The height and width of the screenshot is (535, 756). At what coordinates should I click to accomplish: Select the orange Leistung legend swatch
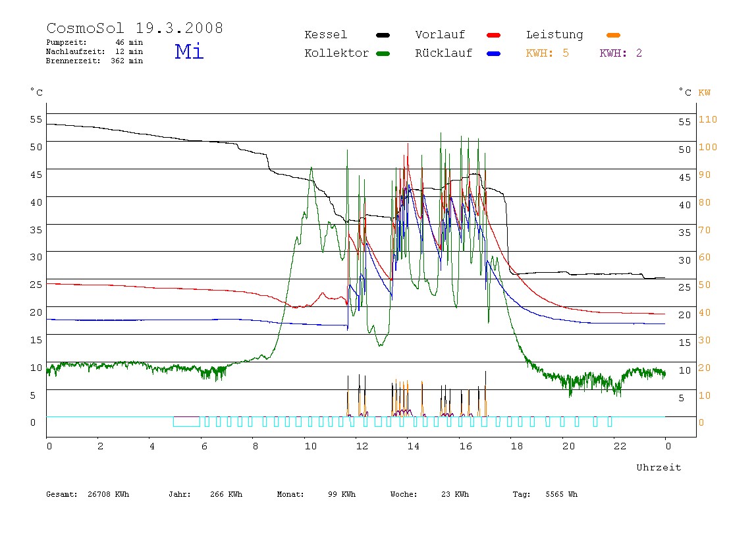click(613, 35)
